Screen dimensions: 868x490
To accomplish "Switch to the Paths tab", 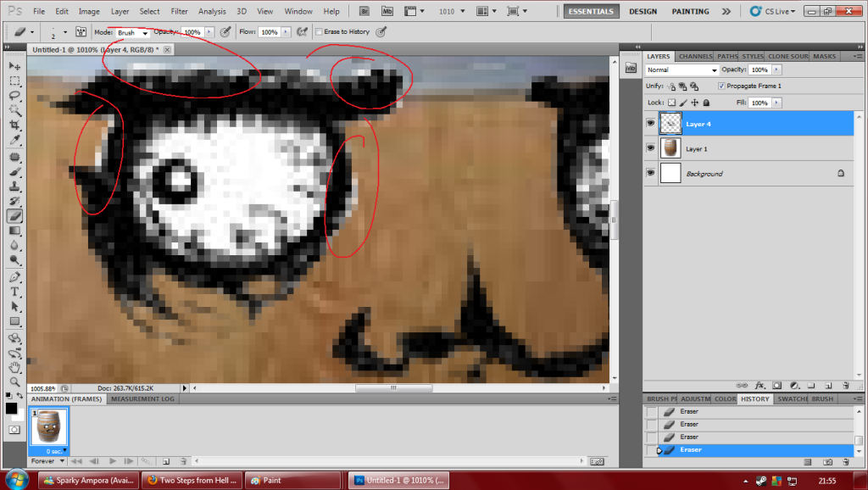I will (727, 56).
